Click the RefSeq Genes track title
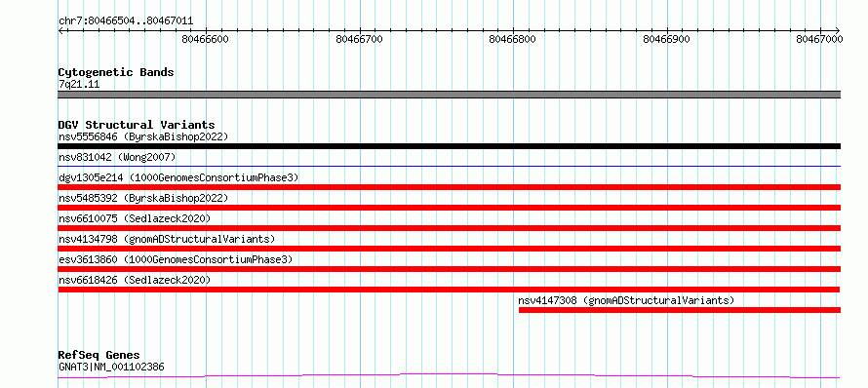Screen dimensions: 868x388 click(x=99, y=355)
